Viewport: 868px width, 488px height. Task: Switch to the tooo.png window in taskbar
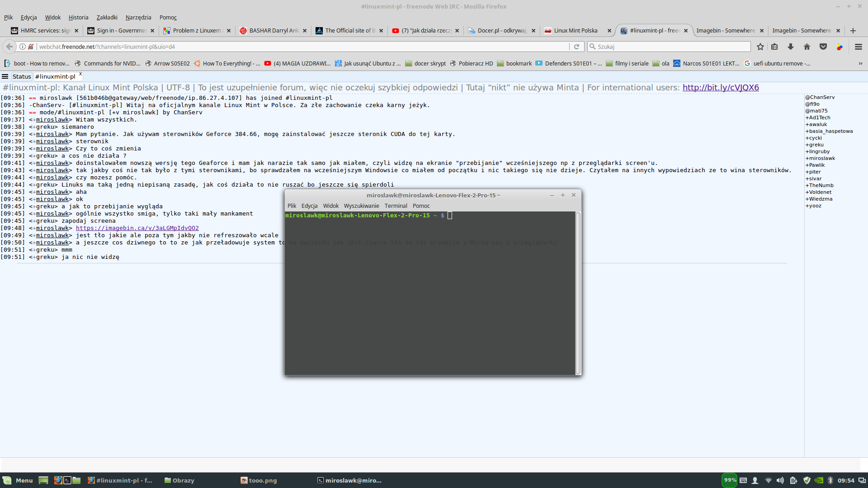pos(259,480)
